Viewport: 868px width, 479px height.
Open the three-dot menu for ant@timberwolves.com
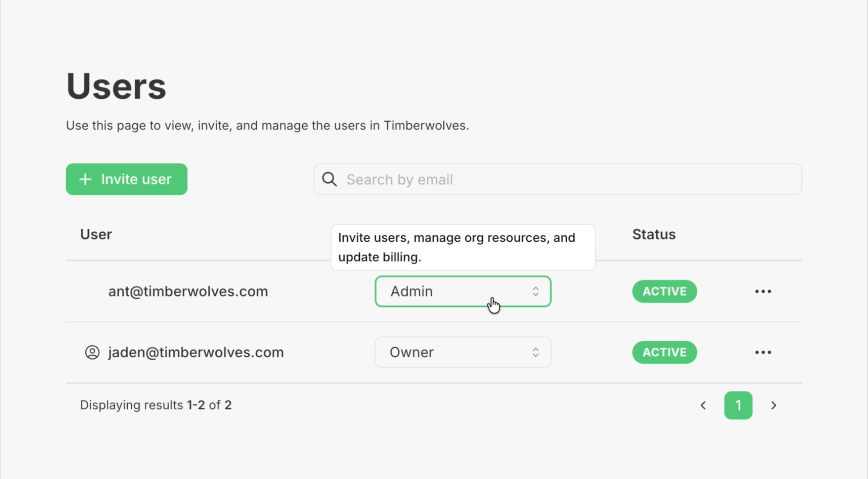763,291
